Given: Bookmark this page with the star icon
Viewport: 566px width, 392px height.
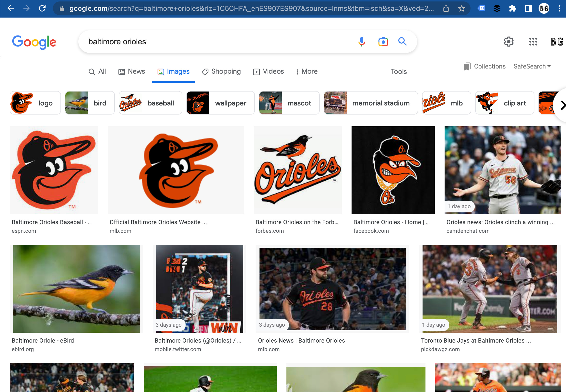Looking at the screenshot, I should coord(462,9).
